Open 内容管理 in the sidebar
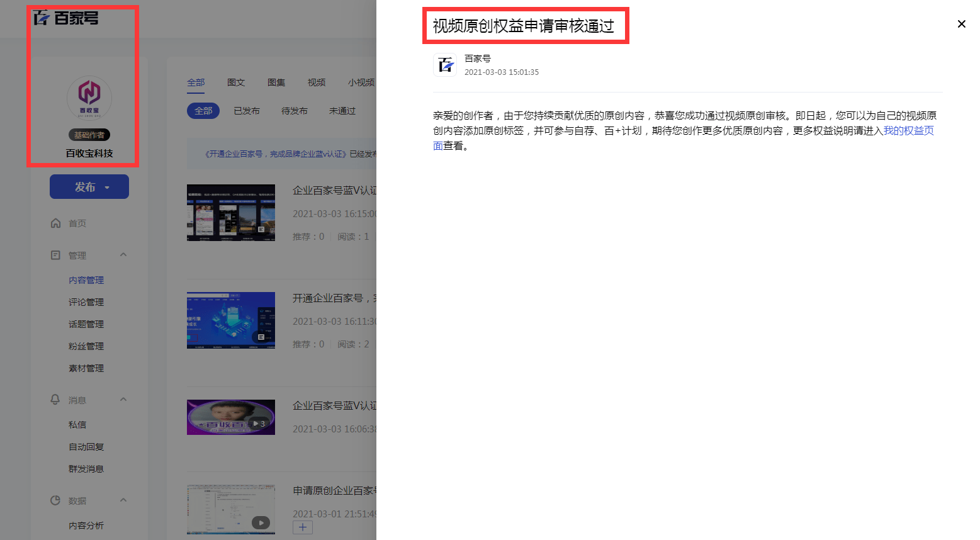The image size is (980, 540). [x=86, y=280]
